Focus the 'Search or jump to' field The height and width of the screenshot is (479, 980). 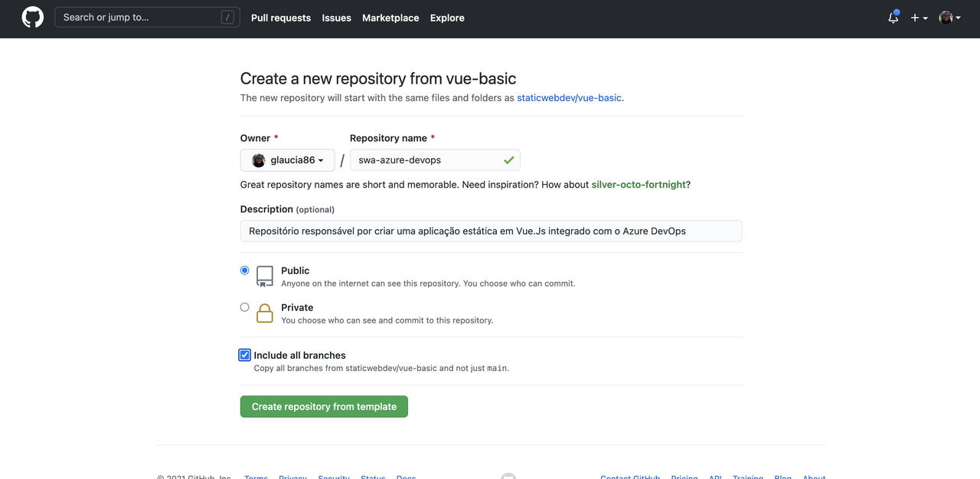coord(147,18)
